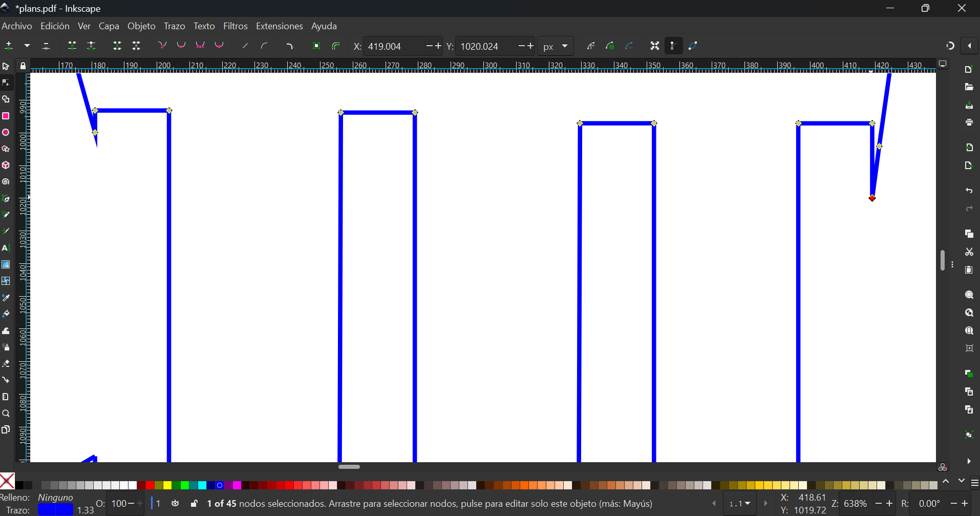The image size is (980, 516).
Task: Click the Print document icon
Action: (969, 122)
